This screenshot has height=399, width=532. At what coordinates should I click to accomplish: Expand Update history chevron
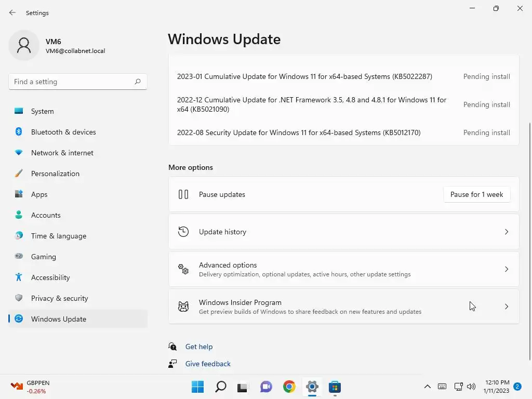pos(506,232)
